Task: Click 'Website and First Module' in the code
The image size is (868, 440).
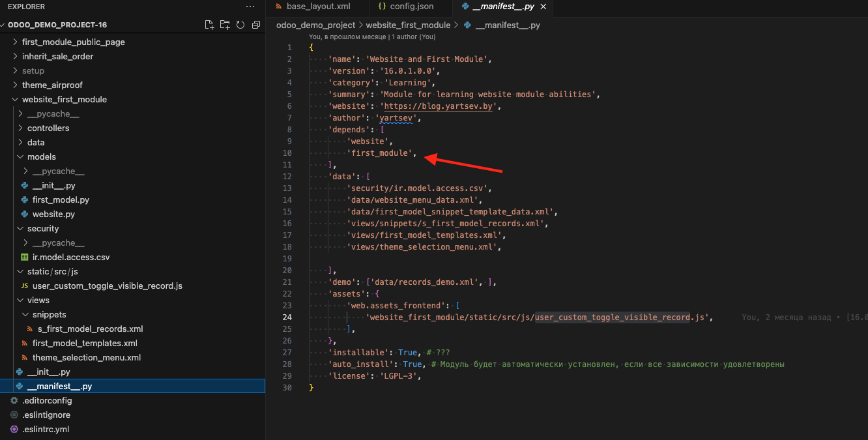Action: pyautogui.click(x=426, y=59)
